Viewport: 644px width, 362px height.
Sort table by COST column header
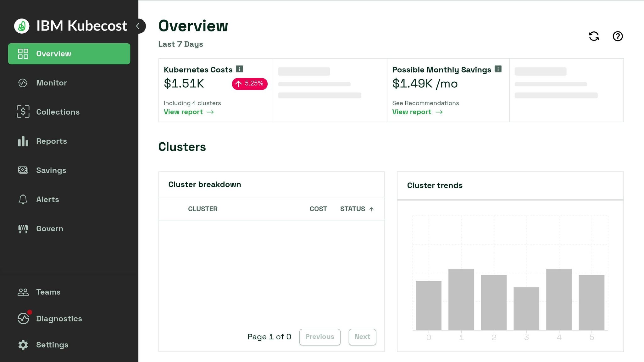pyautogui.click(x=318, y=209)
